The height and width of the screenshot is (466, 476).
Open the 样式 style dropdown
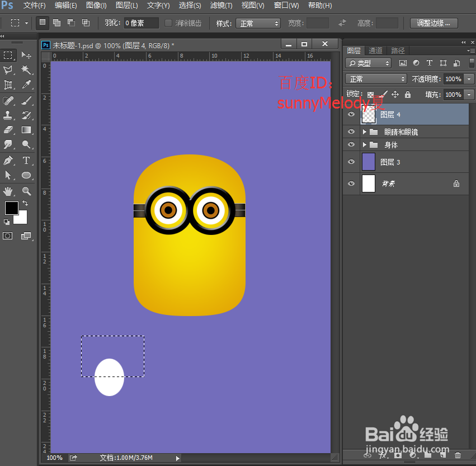[x=258, y=23]
